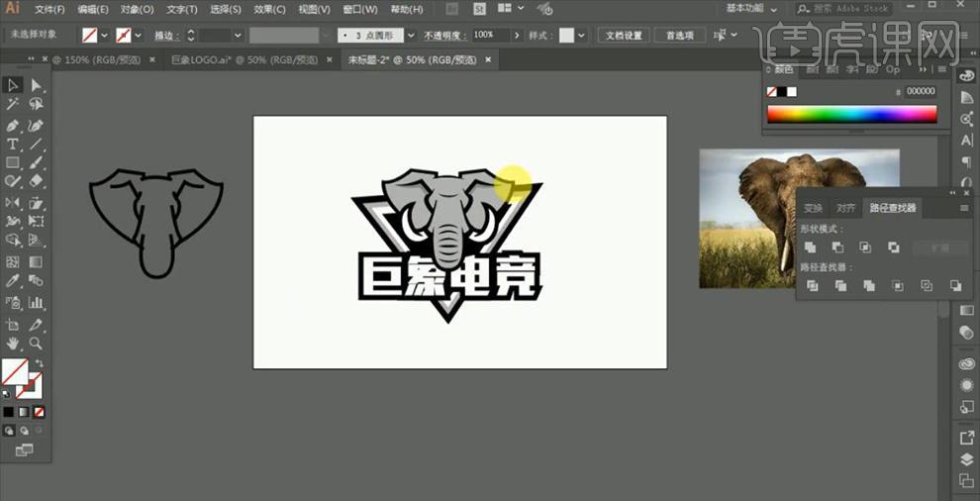Click 文档设置 button
This screenshot has height=501, width=980.
pos(624,36)
